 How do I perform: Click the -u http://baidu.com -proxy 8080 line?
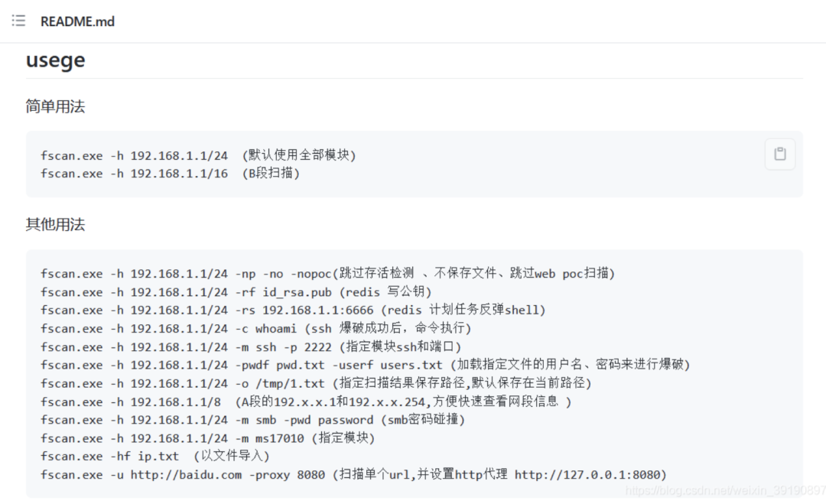tap(353, 474)
